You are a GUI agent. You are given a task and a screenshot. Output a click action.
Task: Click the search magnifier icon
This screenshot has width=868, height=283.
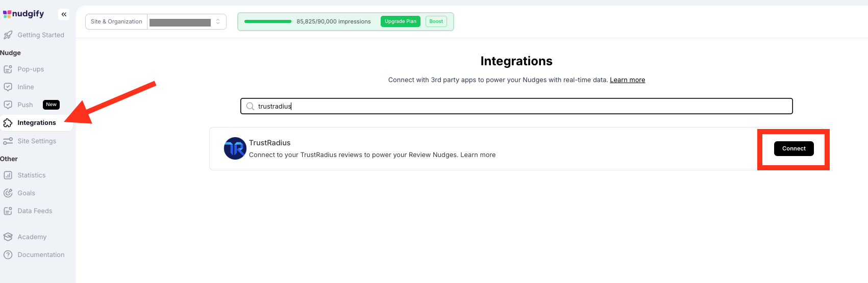point(250,106)
